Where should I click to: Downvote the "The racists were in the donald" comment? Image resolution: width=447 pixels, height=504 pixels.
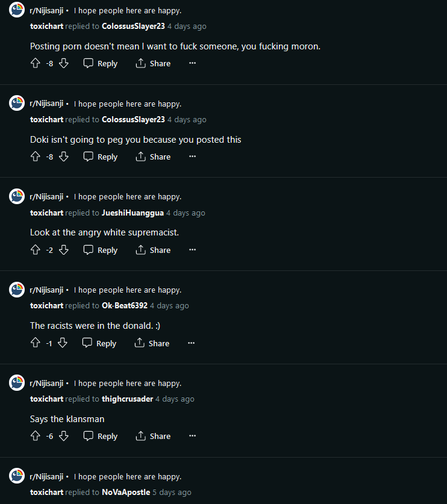[63, 343]
